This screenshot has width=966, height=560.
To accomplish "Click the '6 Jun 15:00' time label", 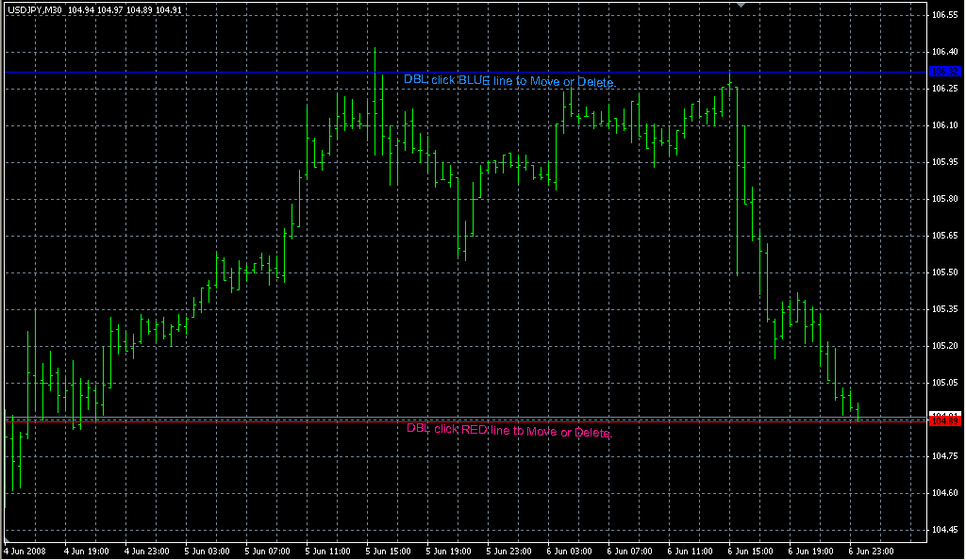I will tap(750, 551).
